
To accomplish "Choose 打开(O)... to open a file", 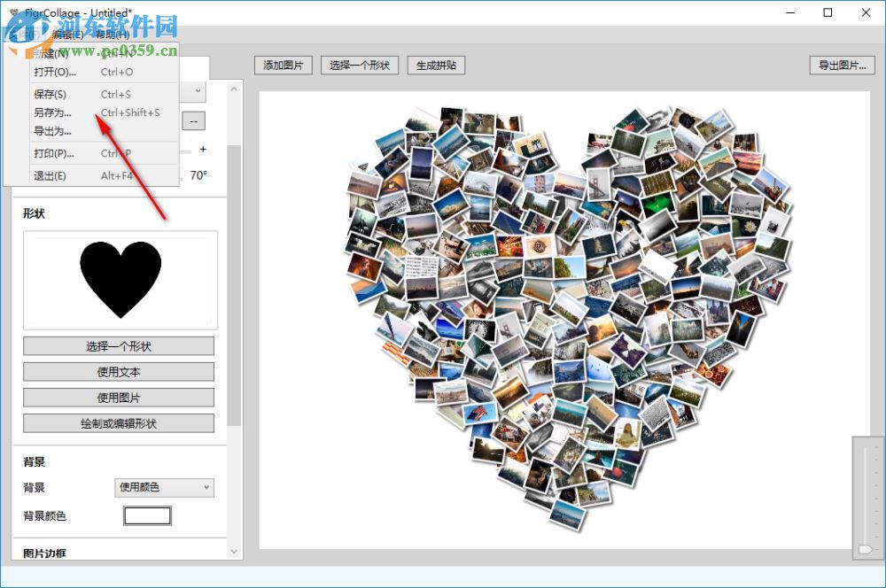I will [53, 72].
